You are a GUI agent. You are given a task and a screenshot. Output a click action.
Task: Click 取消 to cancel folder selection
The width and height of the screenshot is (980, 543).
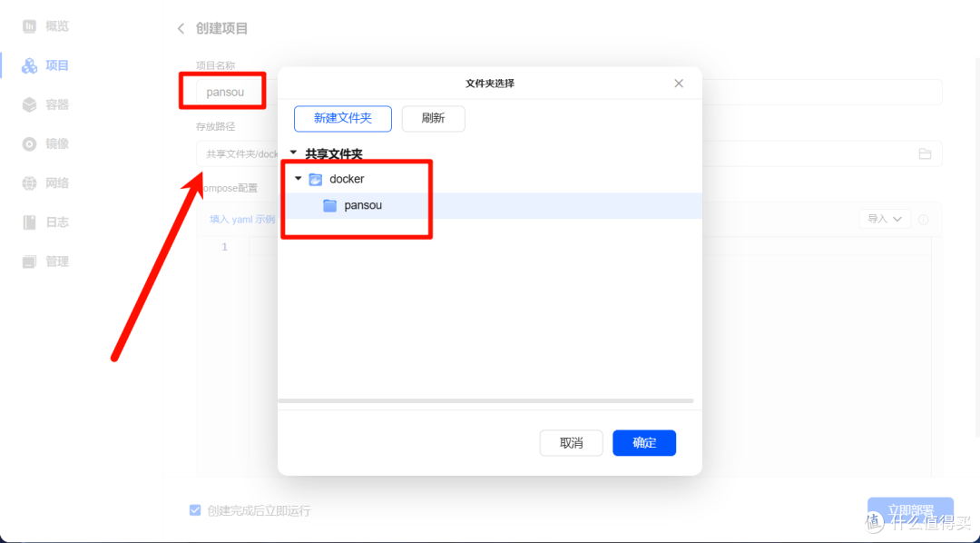click(x=572, y=443)
